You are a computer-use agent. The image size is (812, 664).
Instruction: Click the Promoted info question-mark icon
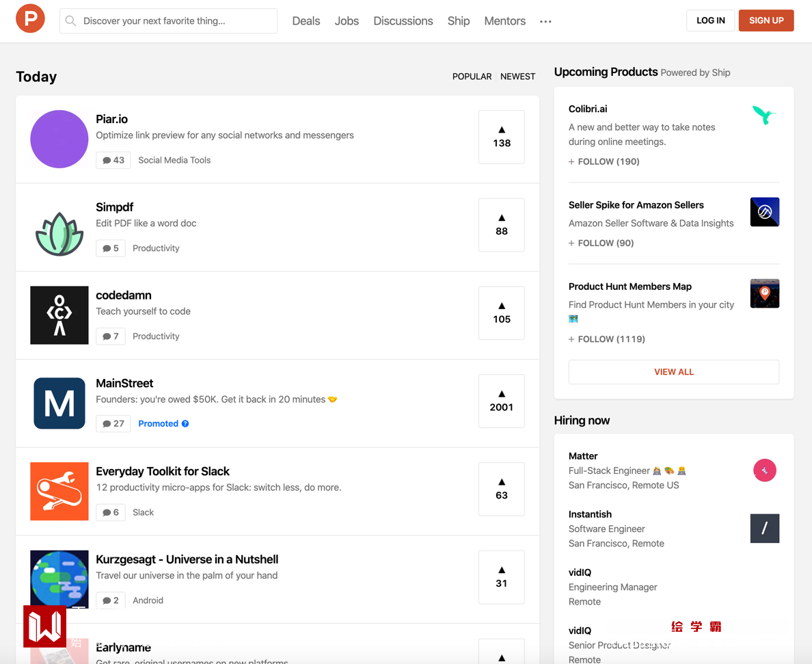coord(185,424)
